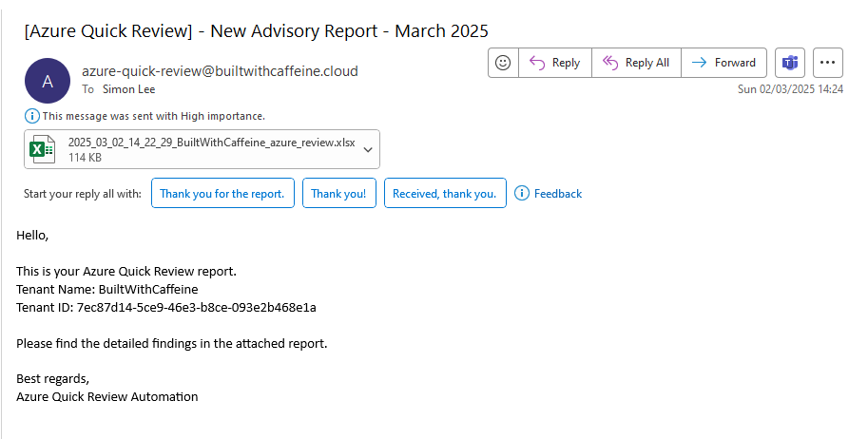Image resolution: width=868 pixels, height=439 pixels.
Task: Click recipient name Simon Lee
Action: (128, 89)
